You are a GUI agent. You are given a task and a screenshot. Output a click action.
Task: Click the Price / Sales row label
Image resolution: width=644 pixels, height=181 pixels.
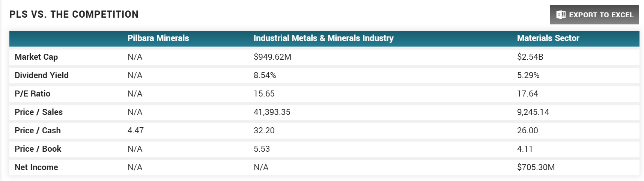38,112
